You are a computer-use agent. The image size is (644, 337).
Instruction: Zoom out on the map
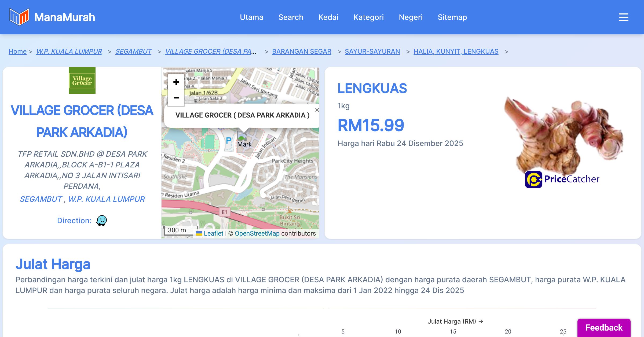pyautogui.click(x=176, y=98)
